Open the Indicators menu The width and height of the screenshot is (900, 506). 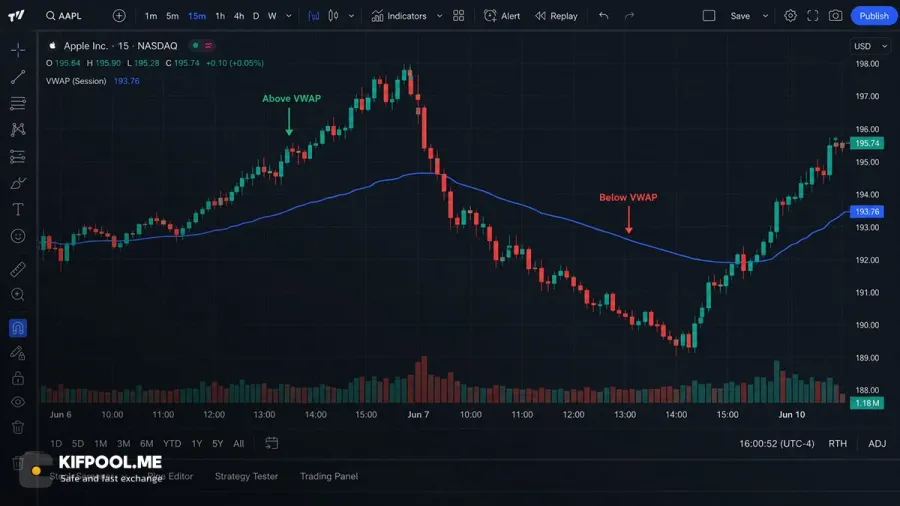coord(399,16)
